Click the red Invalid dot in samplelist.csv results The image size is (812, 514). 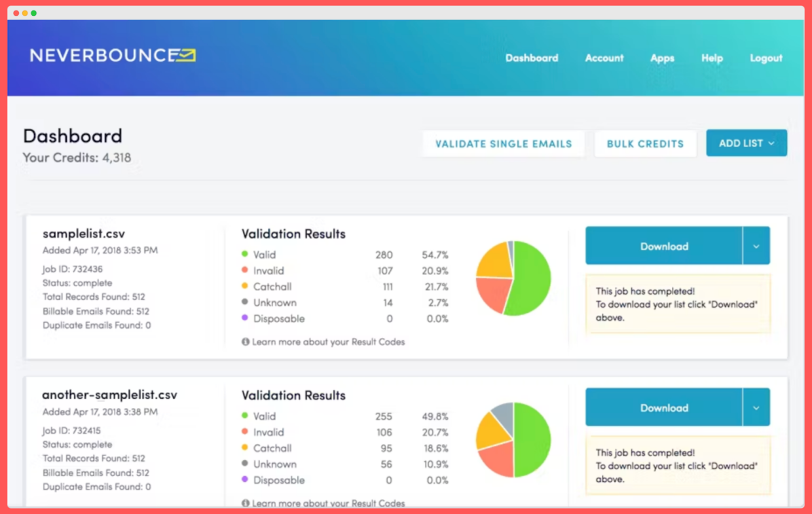click(x=245, y=270)
